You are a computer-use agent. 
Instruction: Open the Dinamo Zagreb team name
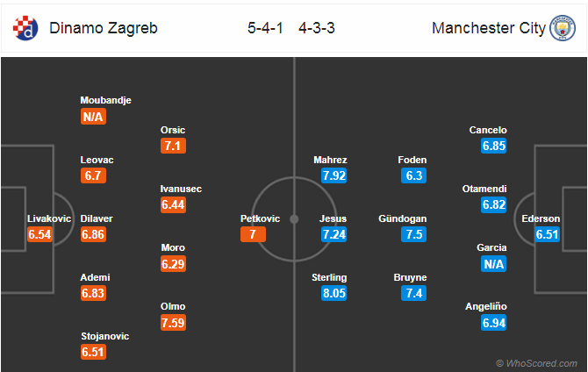[x=104, y=28]
